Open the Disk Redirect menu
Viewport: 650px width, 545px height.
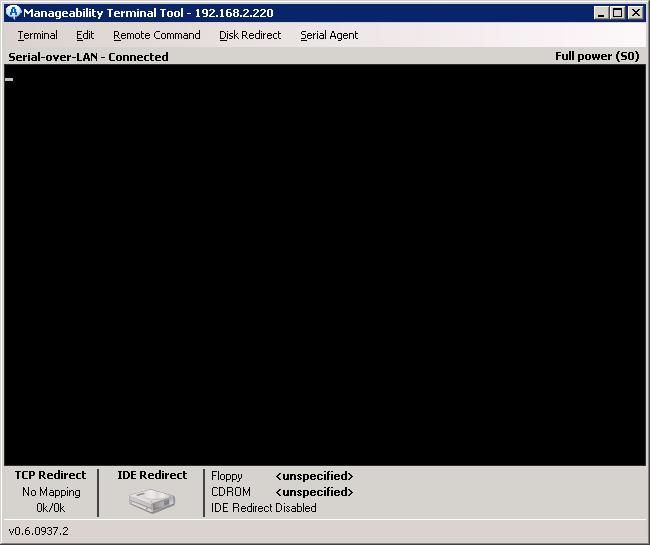(x=250, y=35)
